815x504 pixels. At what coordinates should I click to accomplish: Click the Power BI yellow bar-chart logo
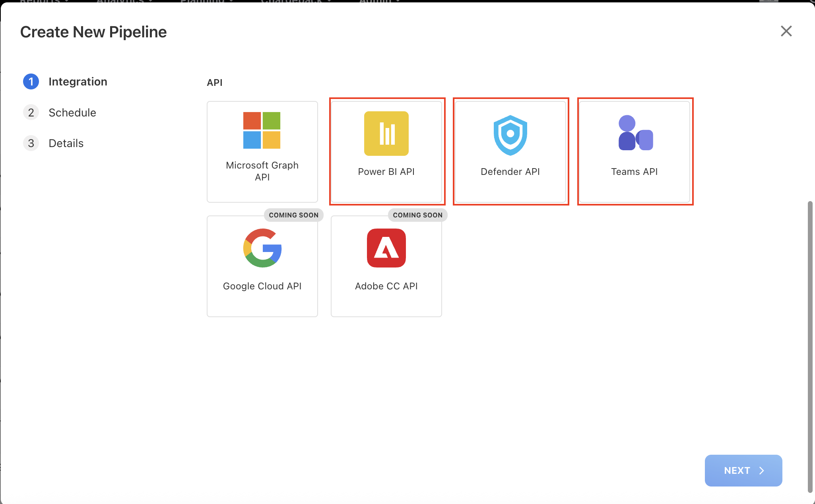pos(386,134)
